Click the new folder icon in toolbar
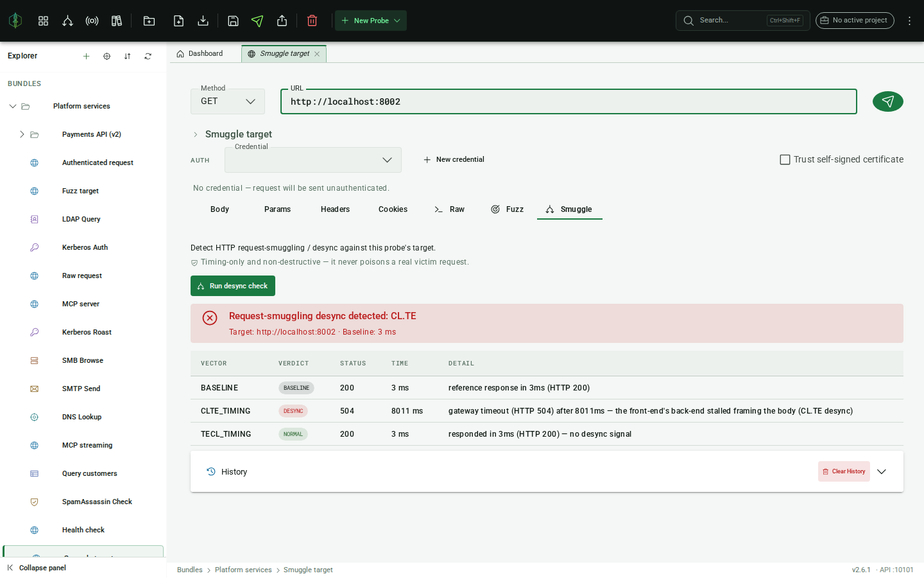924x578 pixels. [149, 21]
